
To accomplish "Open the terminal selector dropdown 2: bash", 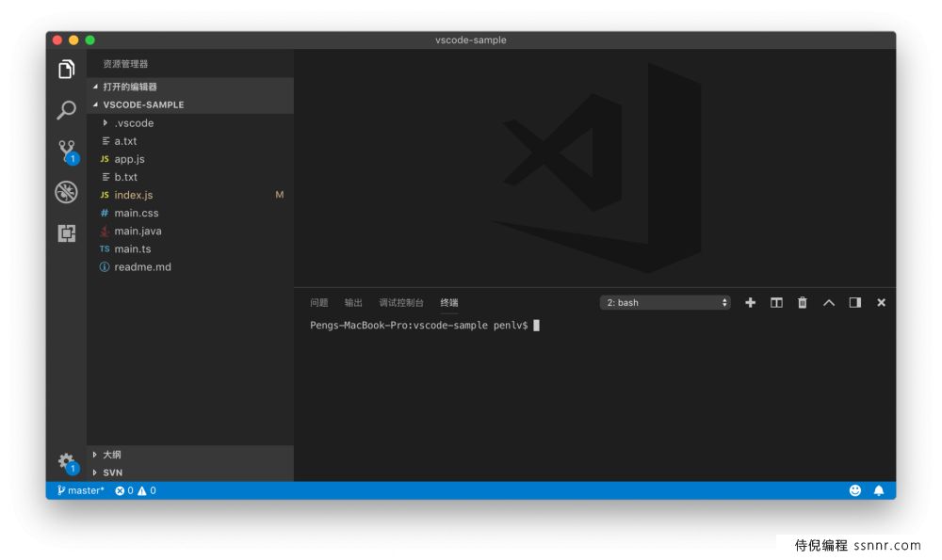I will (665, 302).
